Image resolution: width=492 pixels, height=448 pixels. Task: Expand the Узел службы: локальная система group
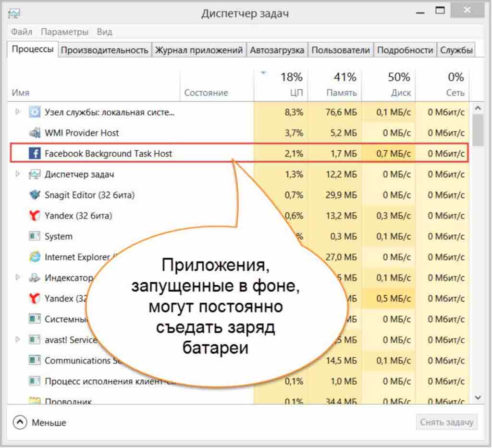coord(18,112)
